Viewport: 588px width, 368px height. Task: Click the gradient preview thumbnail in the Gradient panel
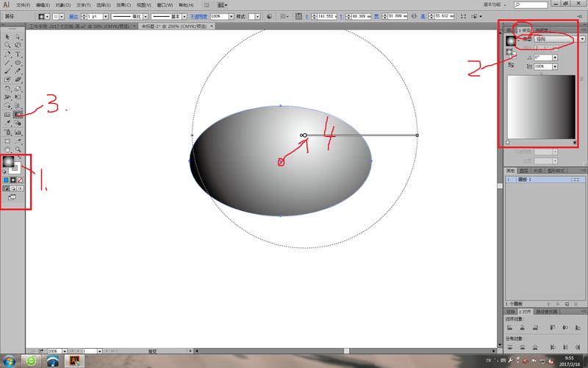(x=510, y=41)
